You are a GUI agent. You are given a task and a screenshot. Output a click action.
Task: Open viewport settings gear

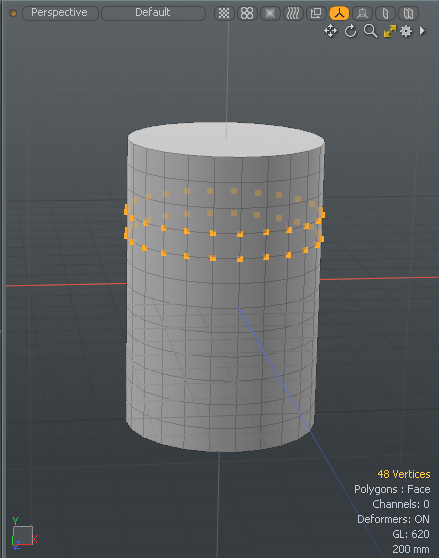406,31
